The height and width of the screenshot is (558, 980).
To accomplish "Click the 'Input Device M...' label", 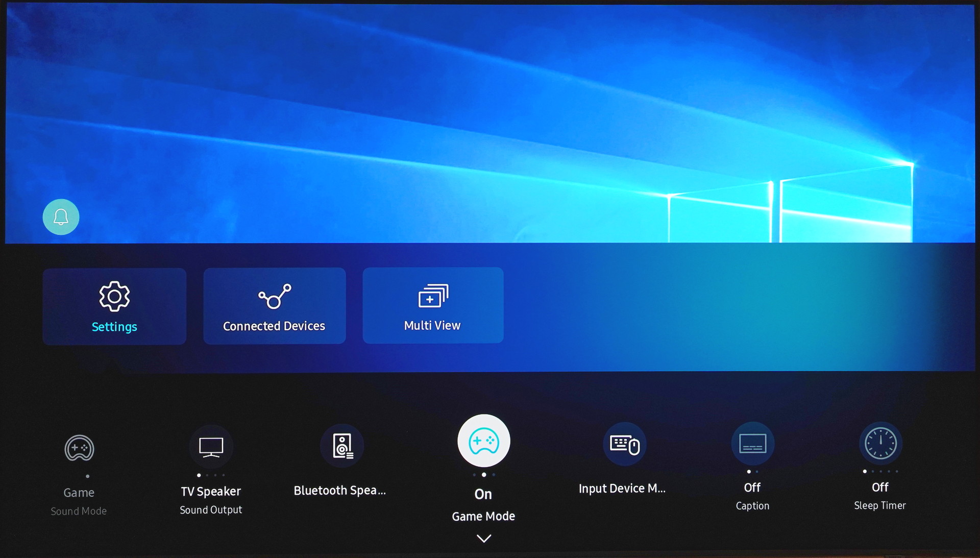I will pos(622,488).
